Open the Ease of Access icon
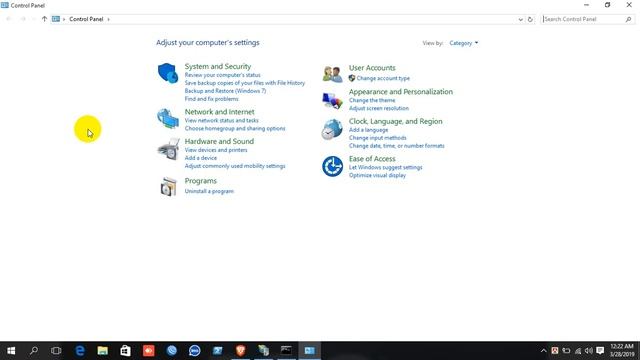This screenshot has width=640, height=360. 332,167
